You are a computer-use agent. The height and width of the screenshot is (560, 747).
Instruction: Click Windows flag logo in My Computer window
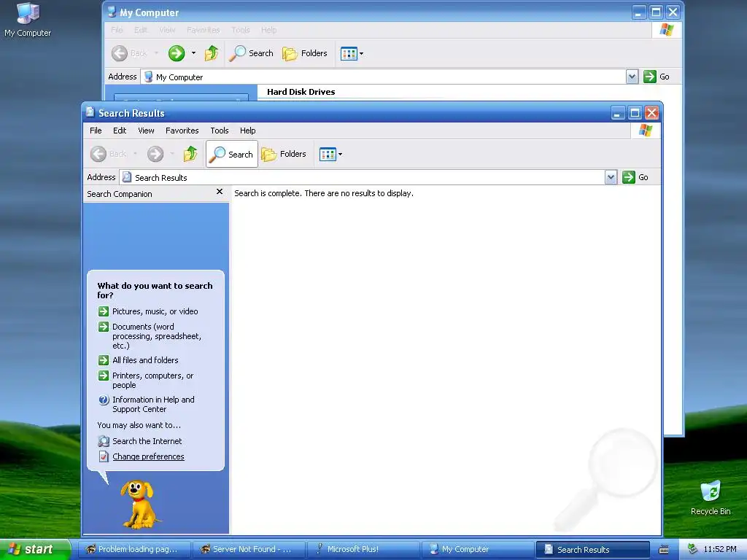(667, 29)
